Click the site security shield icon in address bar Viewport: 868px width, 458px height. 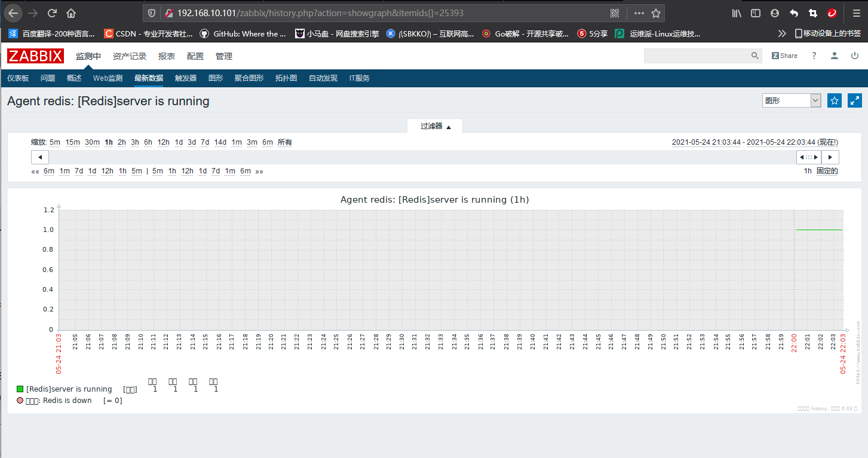[152, 13]
